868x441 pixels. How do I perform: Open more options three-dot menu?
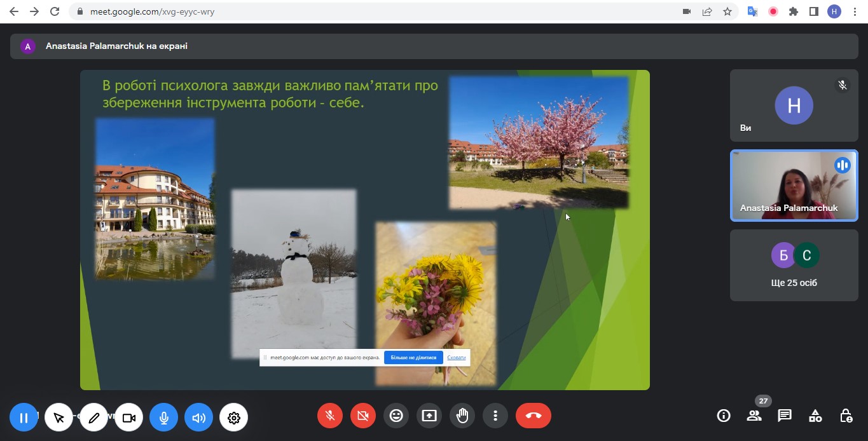495,416
